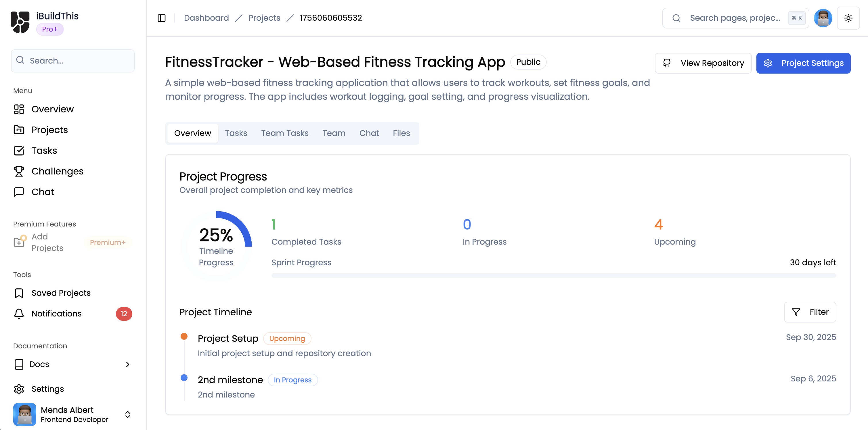Open Notifications bell icon
This screenshot has height=430, width=868.
click(x=19, y=314)
